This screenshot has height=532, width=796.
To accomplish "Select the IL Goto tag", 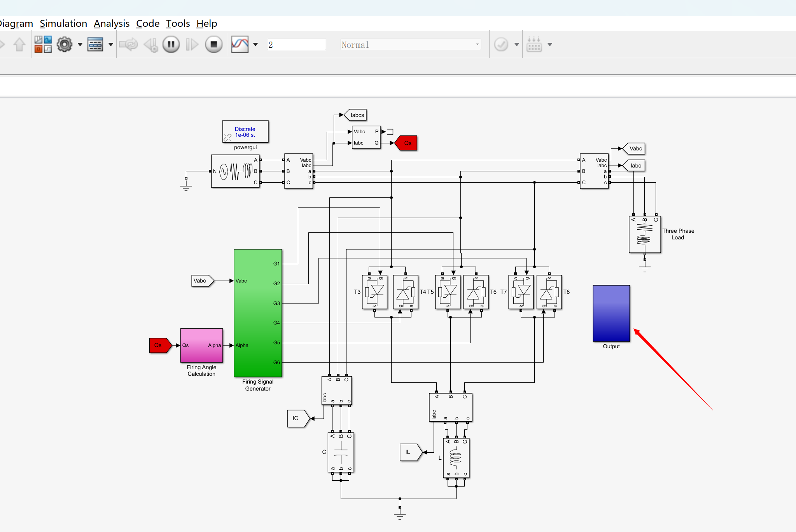I will point(411,452).
